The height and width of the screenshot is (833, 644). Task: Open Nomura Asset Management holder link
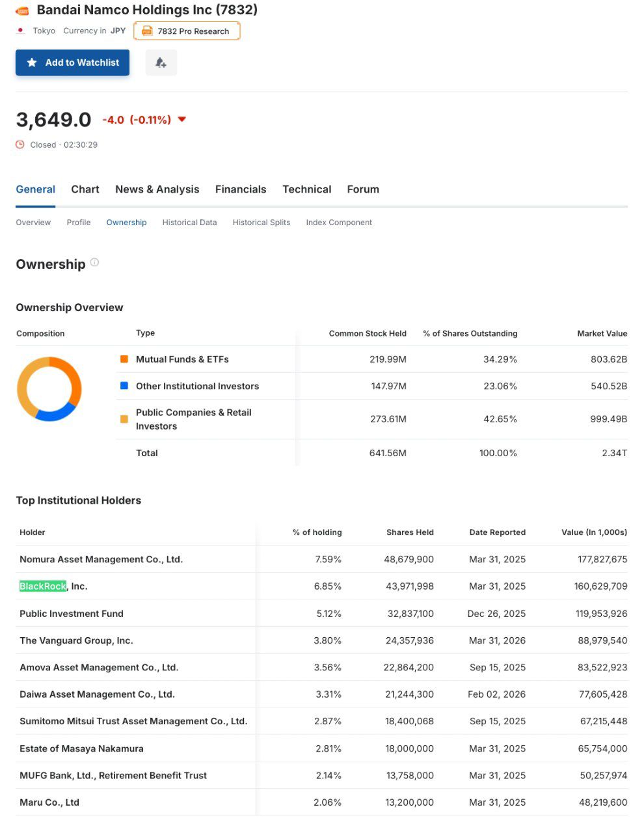[x=101, y=559]
